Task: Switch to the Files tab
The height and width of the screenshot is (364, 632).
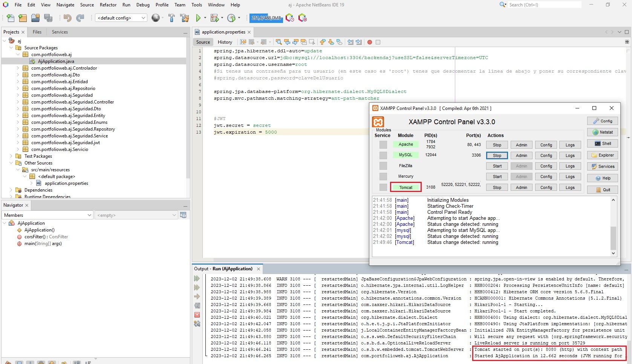Action: coord(37,32)
